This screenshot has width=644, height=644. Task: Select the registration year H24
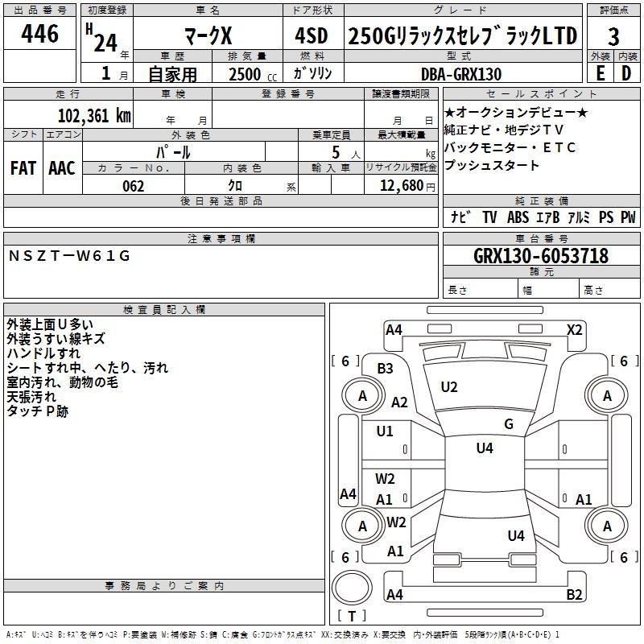101,39
